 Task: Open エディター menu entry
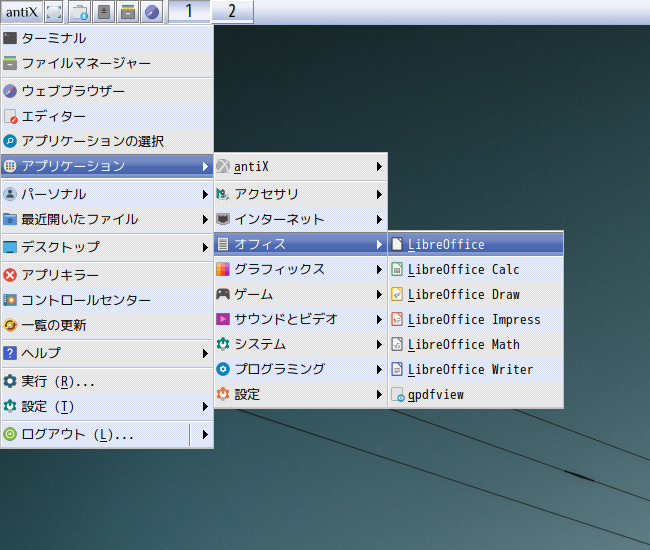pyautogui.click(x=107, y=116)
